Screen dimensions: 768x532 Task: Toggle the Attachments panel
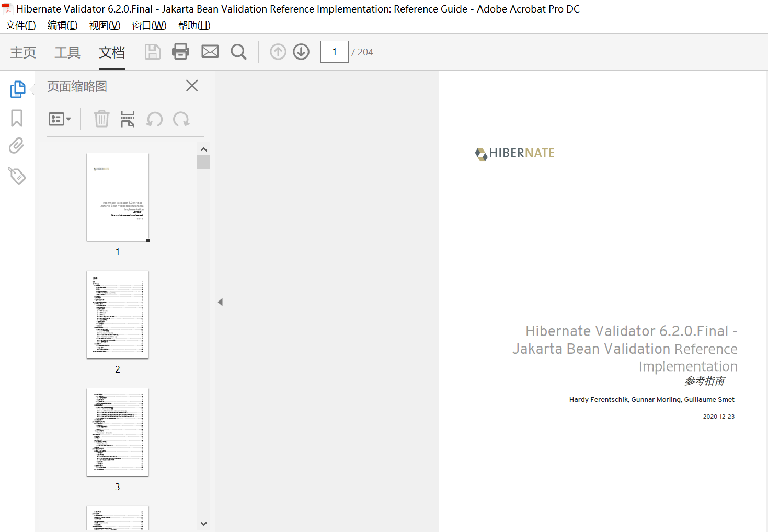[x=16, y=145]
